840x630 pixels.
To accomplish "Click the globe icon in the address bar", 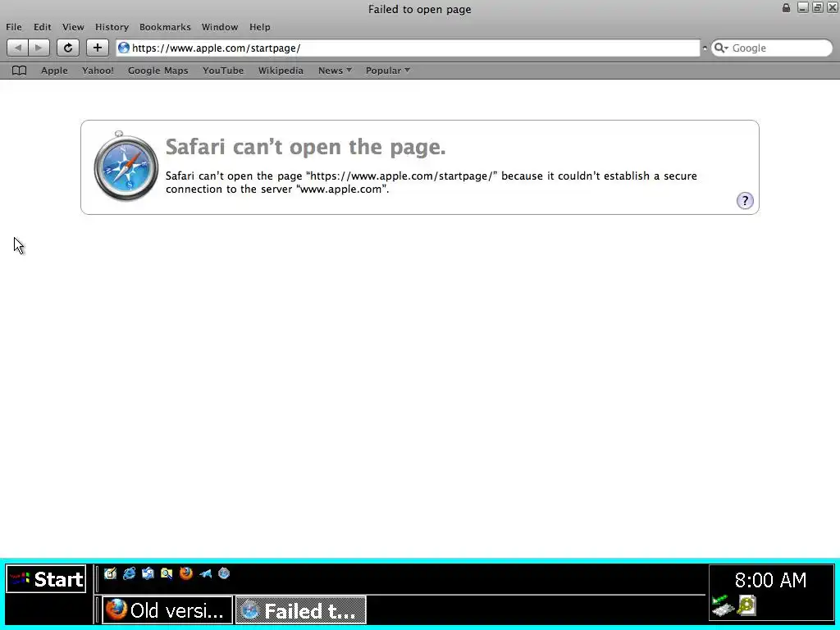I will pos(124,48).
